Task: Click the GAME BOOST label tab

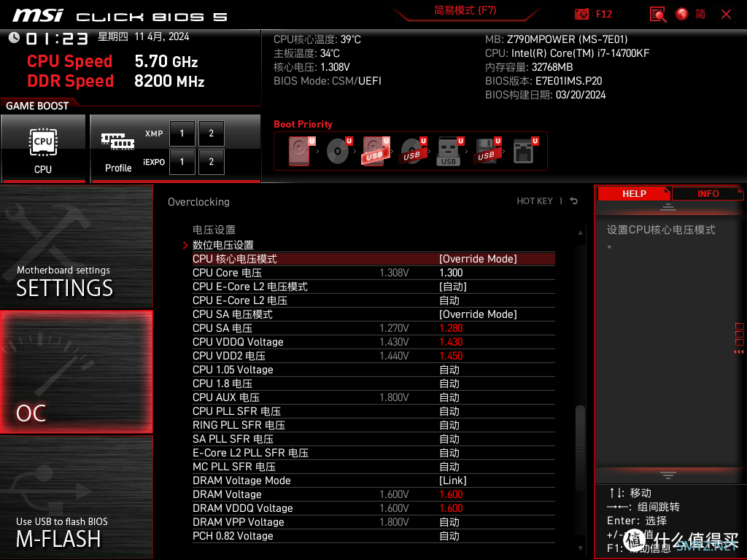Action: pos(37,106)
